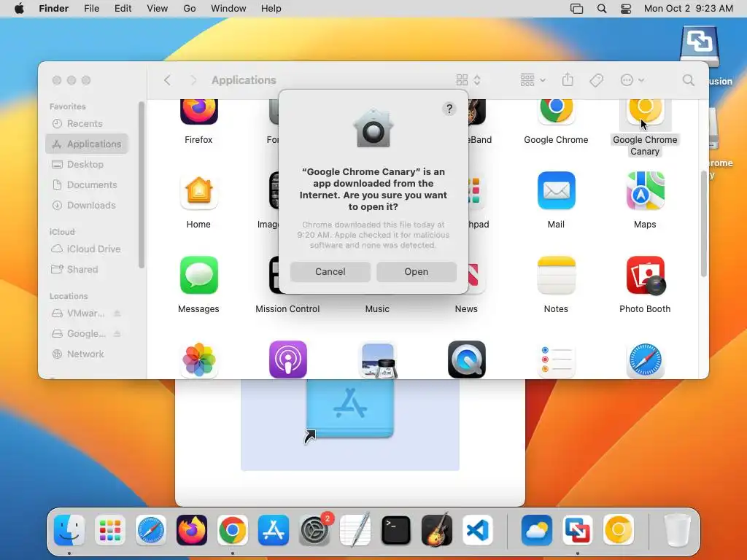Open Firefox in the Applications folder

[x=198, y=112]
